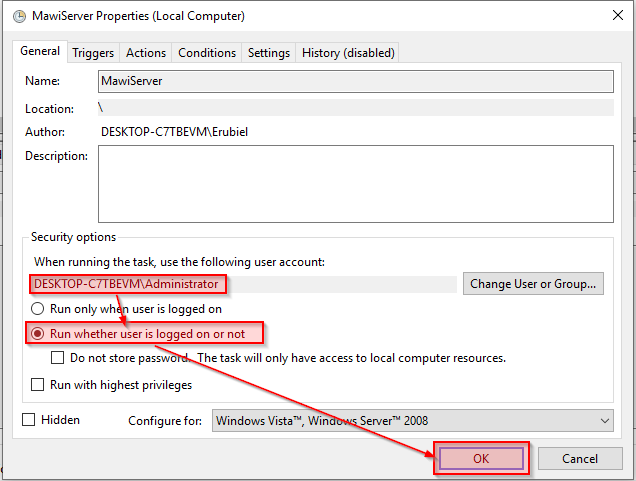Select the Conditions tab

point(207,53)
